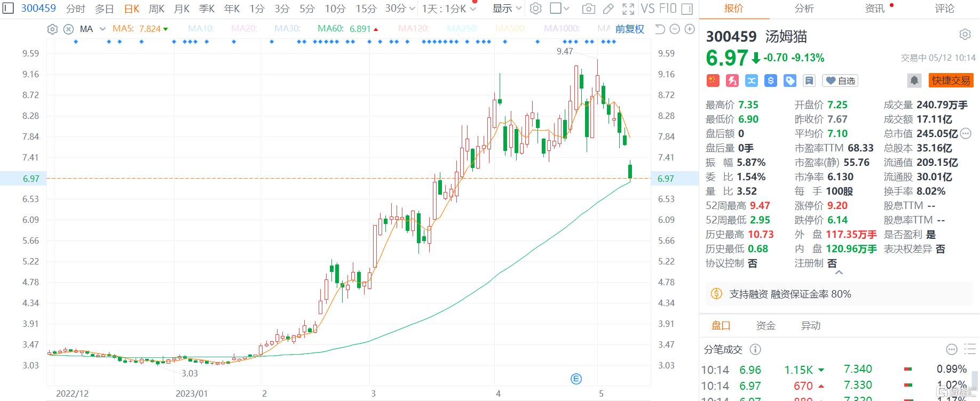Select the 1分 one-minute chart
Image resolution: width=980 pixels, height=401 pixels.
click(257, 9)
